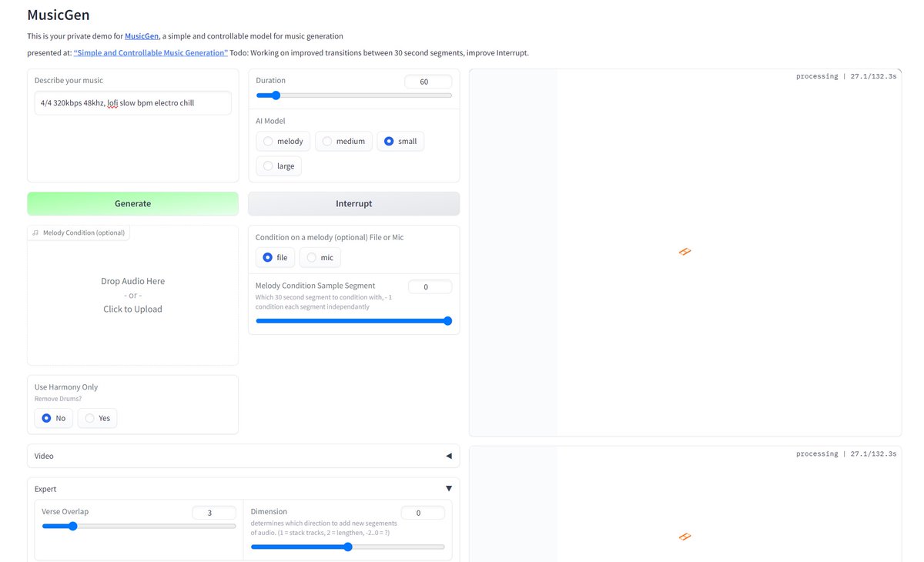This screenshot has width=924, height=562.
Task: Click the Duration slider track
Action: [x=353, y=95]
